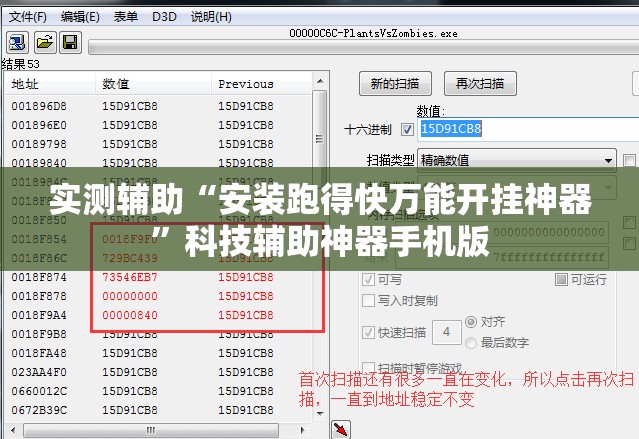Click the 数值 column header

point(153,84)
